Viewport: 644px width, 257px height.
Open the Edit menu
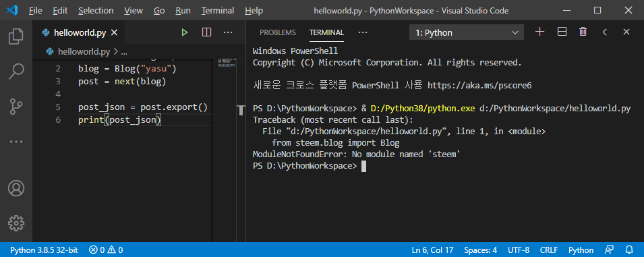(x=60, y=11)
